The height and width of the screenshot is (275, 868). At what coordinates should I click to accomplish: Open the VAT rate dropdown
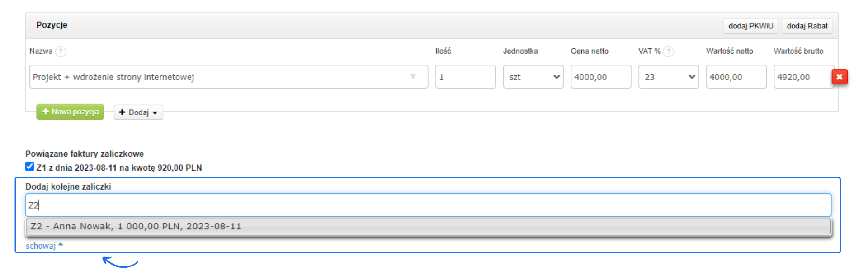[x=668, y=77]
